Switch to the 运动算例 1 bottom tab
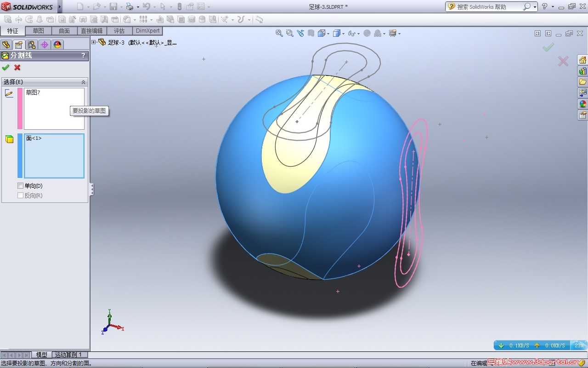The image size is (588, 368). coord(69,355)
